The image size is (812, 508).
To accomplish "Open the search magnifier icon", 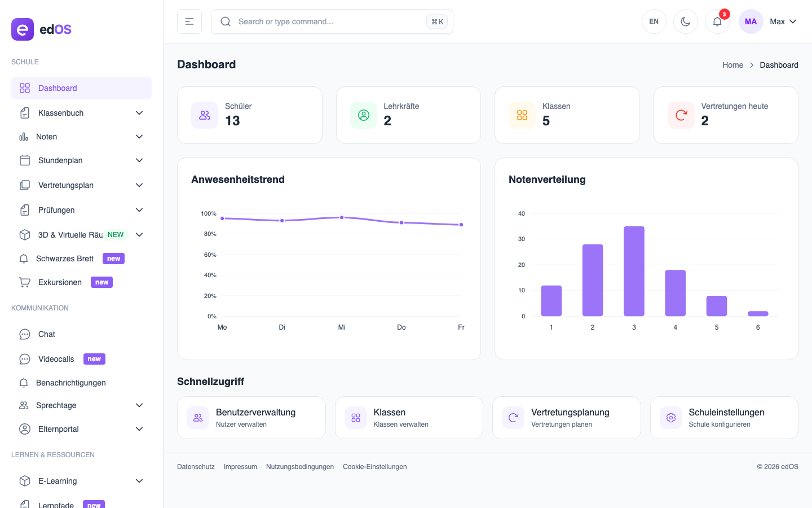I will pos(226,21).
